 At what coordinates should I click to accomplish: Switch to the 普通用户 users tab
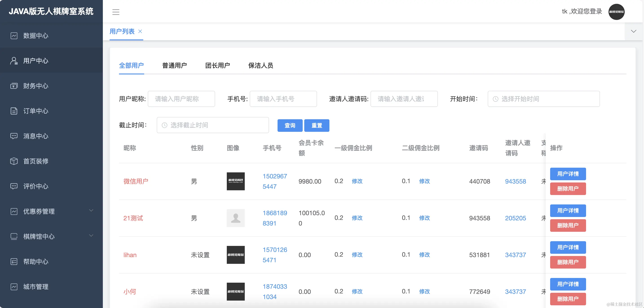point(174,66)
